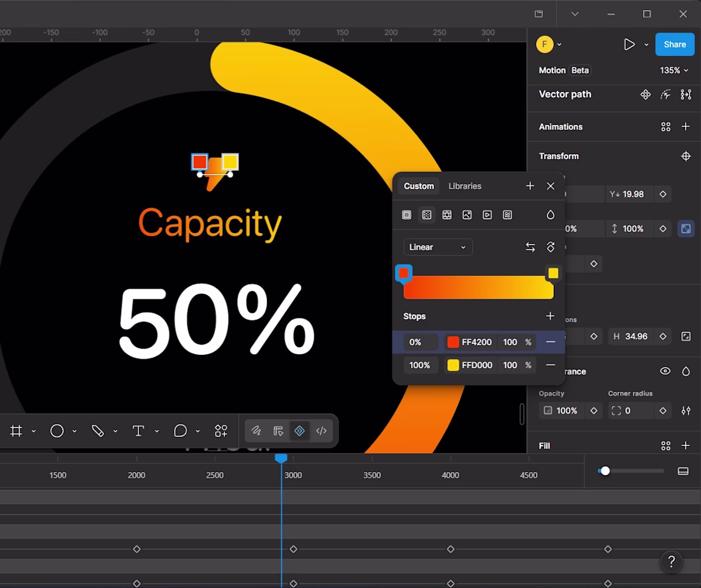This screenshot has width=701, height=588.
Task: Add a new gradient stop
Action: pyautogui.click(x=551, y=316)
